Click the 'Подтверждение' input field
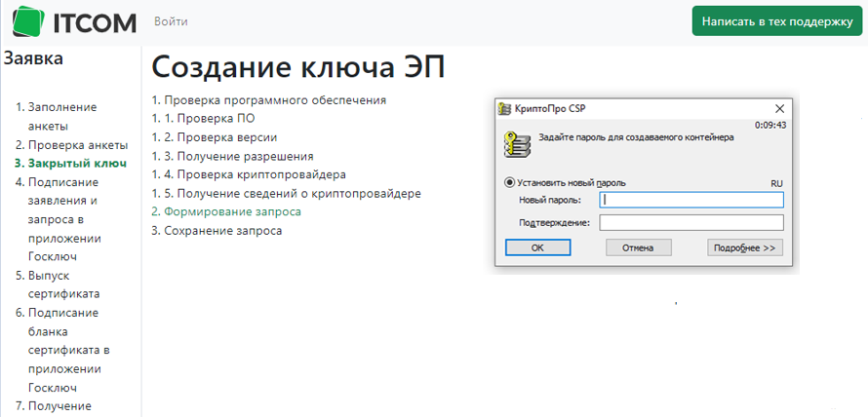Viewport: 868px width, 417px height. [x=691, y=223]
